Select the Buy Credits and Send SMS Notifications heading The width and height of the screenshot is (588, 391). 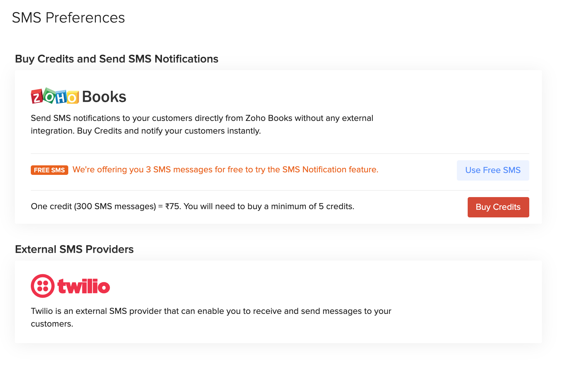point(117,59)
